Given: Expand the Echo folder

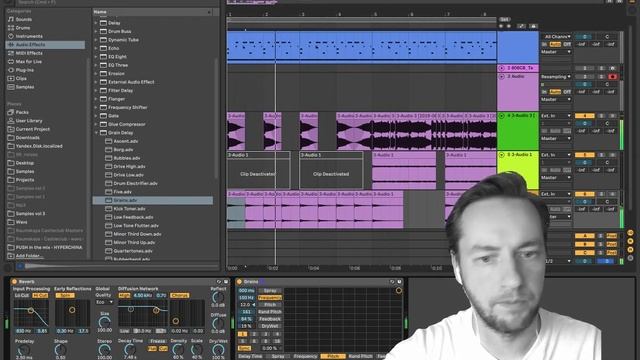Looking at the screenshot, I should 96,48.
